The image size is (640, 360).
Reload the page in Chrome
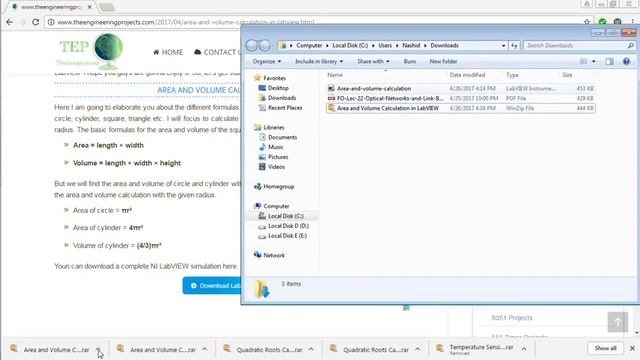(x=36, y=22)
